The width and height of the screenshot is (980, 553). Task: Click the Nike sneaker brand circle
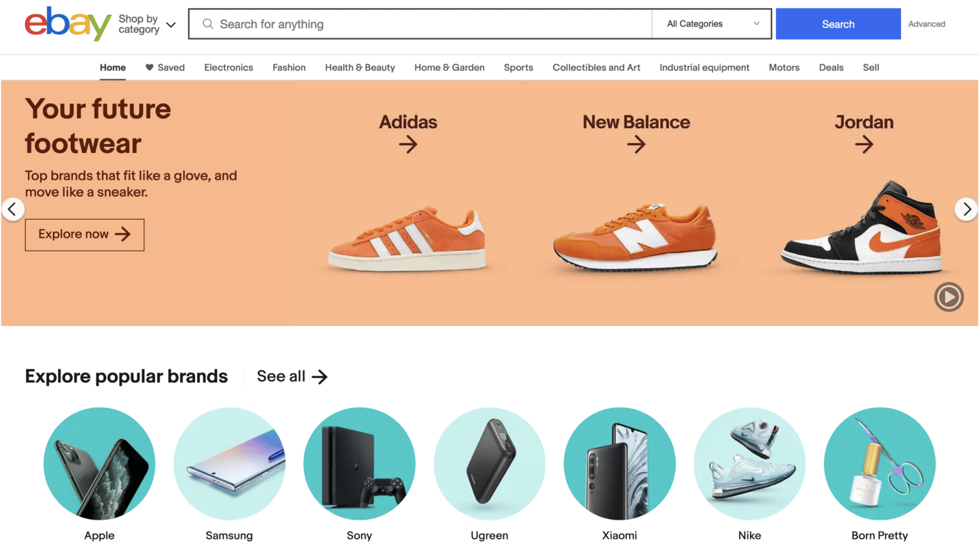click(x=750, y=464)
